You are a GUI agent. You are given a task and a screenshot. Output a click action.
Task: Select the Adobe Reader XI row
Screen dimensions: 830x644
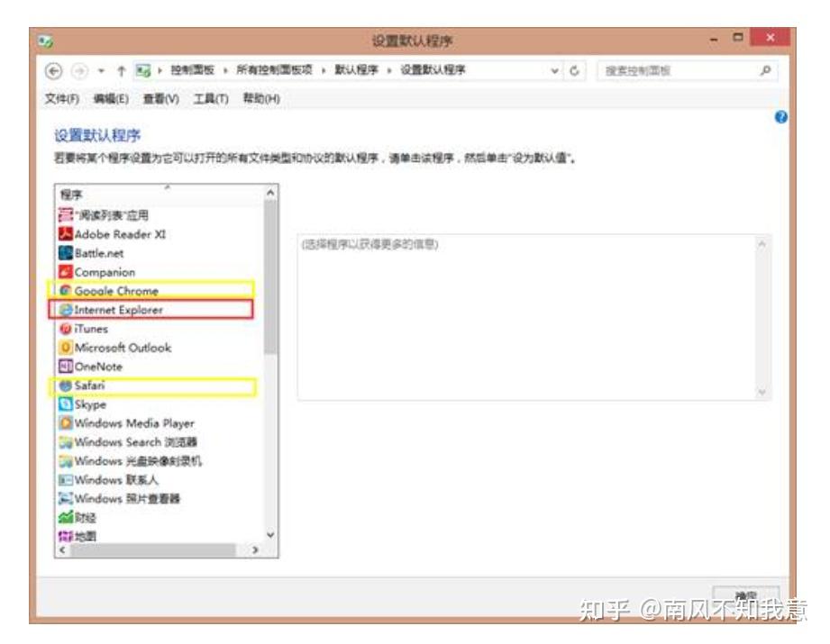(x=160, y=234)
